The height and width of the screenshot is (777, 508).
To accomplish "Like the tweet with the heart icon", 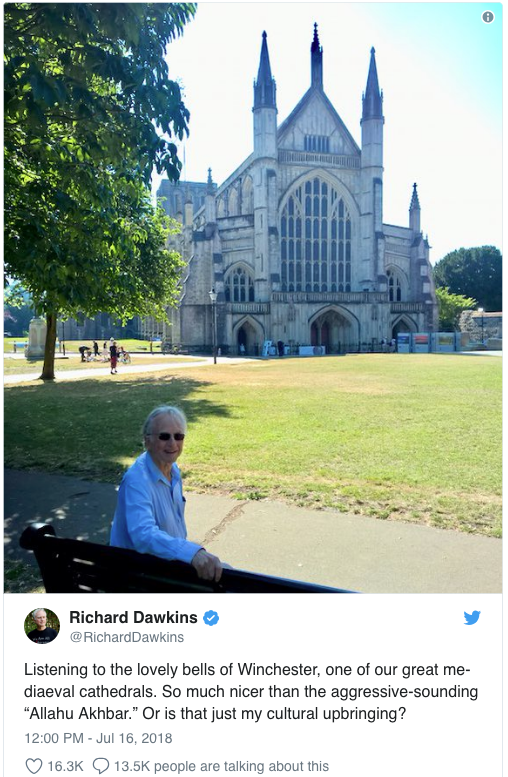I will click(34, 766).
